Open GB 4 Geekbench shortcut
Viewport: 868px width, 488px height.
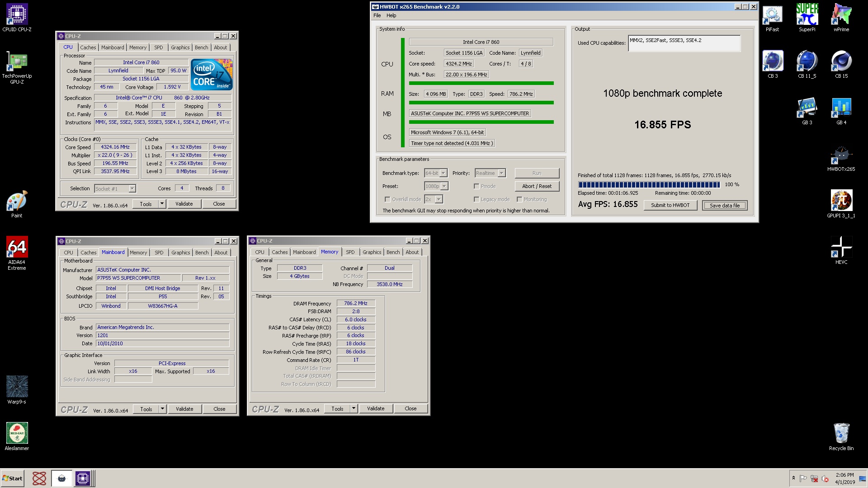tap(841, 111)
